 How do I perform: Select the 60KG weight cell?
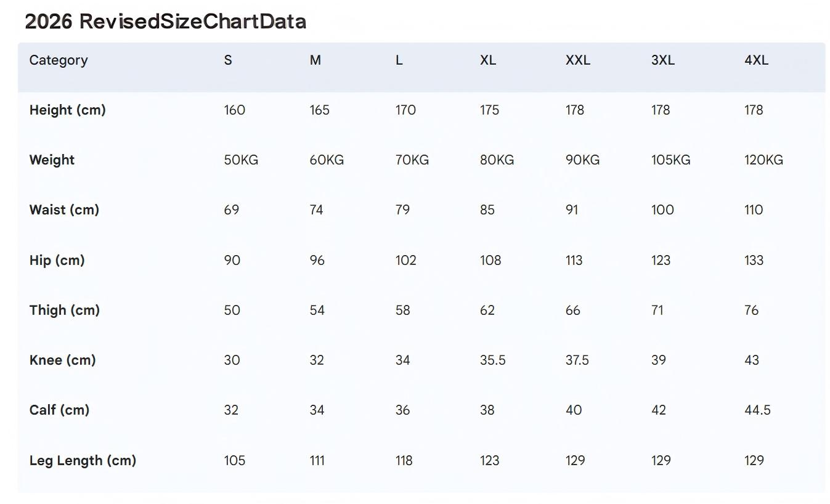coord(327,160)
